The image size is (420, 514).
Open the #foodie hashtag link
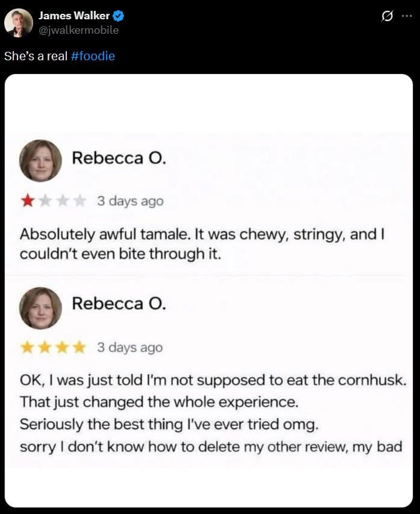pos(92,56)
